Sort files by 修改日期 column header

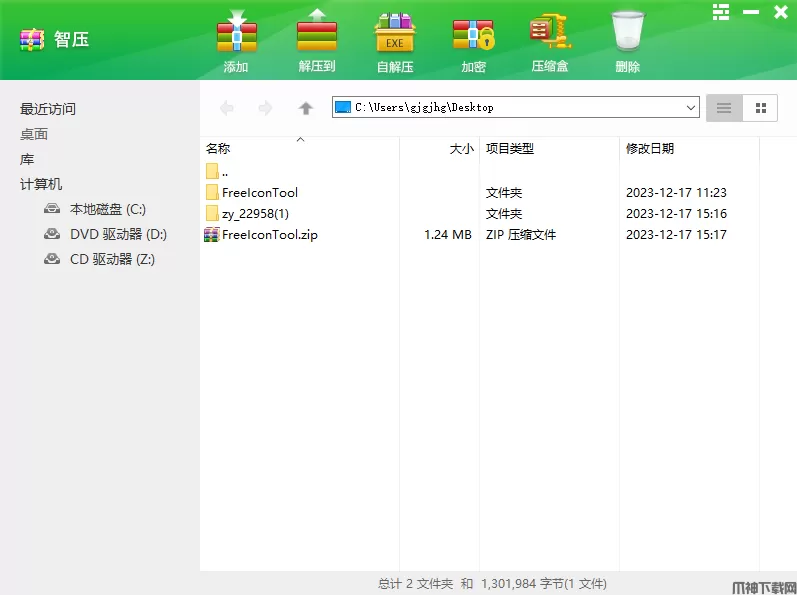(x=650, y=148)
